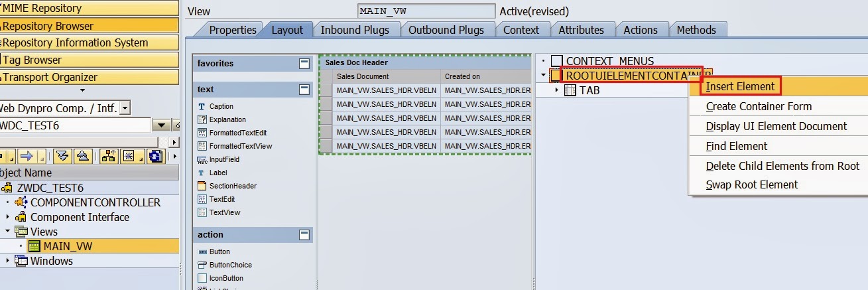Choose Swap Root Element

(x=752, y=184)
